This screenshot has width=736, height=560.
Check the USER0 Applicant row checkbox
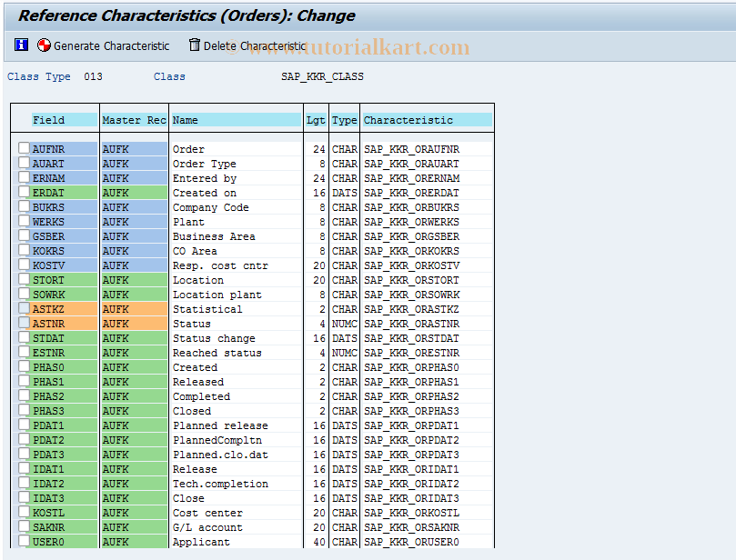pos(24,542)
